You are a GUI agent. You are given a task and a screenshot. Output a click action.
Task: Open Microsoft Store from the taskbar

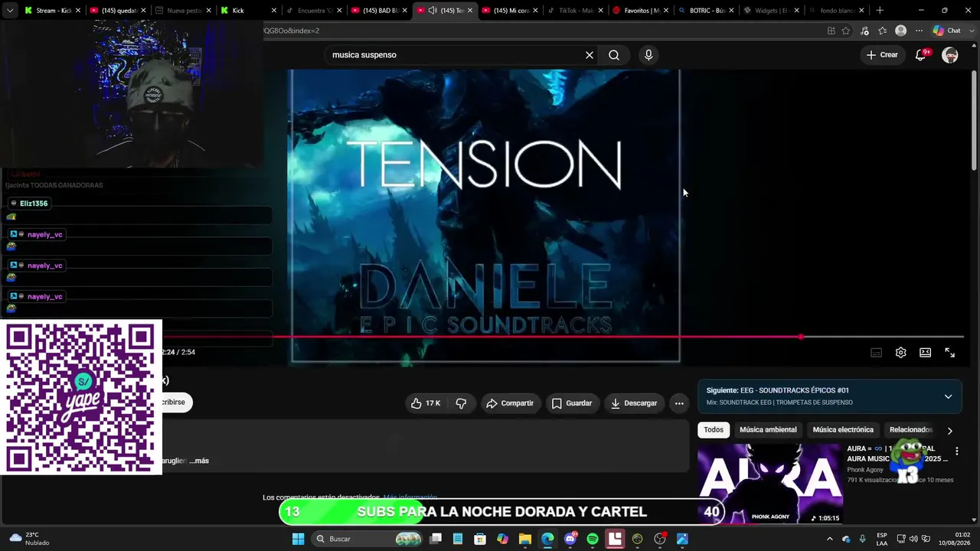[x=480, y=539]
